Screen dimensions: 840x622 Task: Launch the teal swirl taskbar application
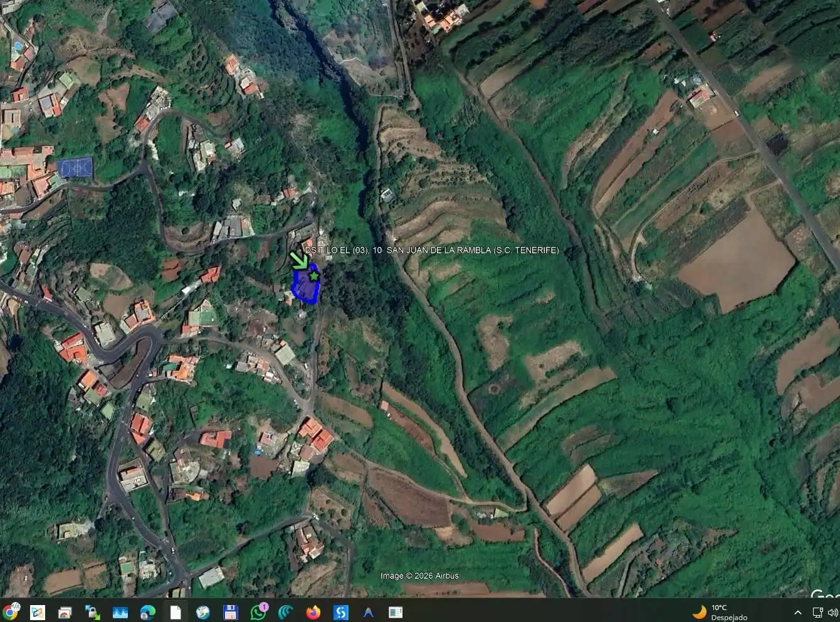click(286, 612)
